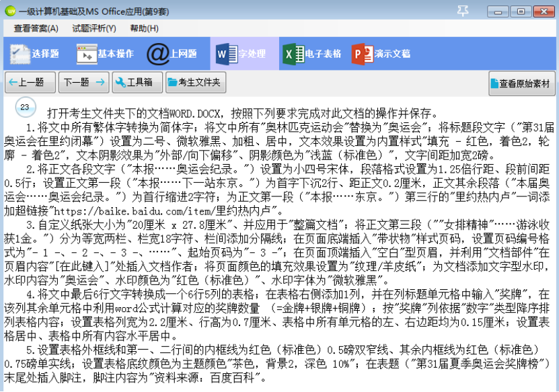This screenshot has height=392, width=559.
Task: Click the 基本操作 window icon
Action: coord(87,54)
